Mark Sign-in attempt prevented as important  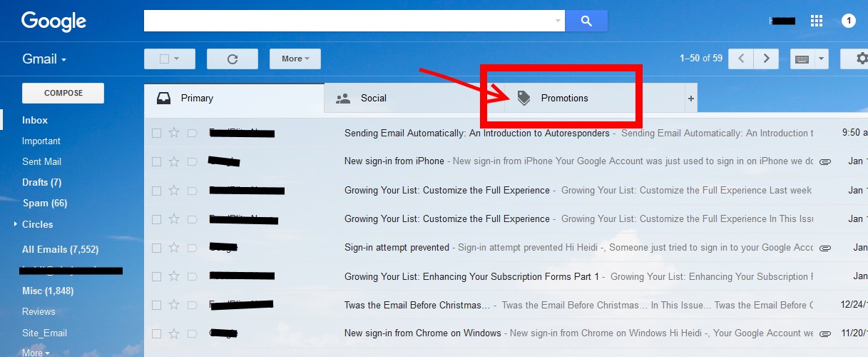point(192,248)
